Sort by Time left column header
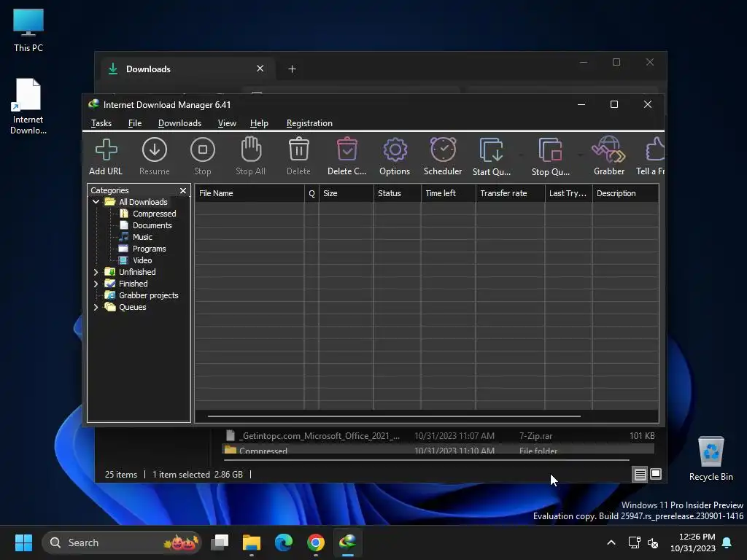 point(449,193)
